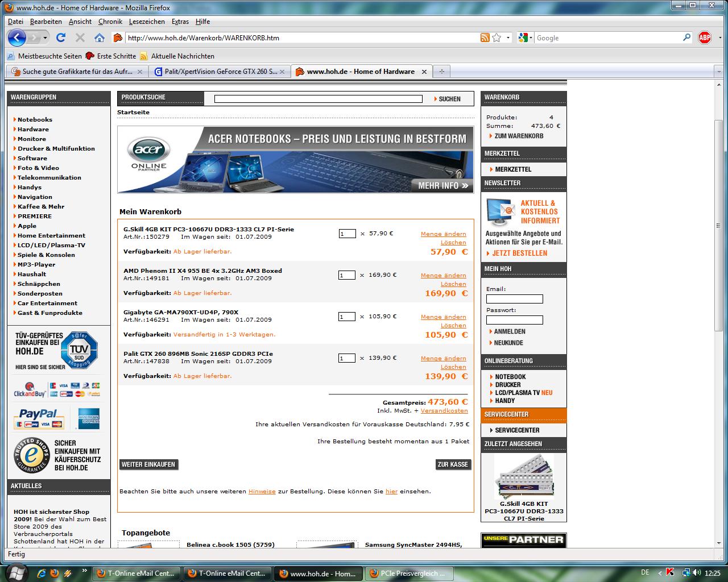The height and width of the screenshot is (582, 728).
Task: Click the PayPal logo
Action: tap(39, 418)
